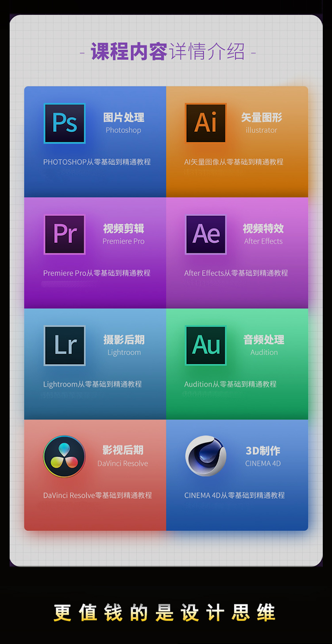This screenshot has height=644, width=332.
Task: Click the illustrator subtitle under 矢量图形
Action: point(262,130)
